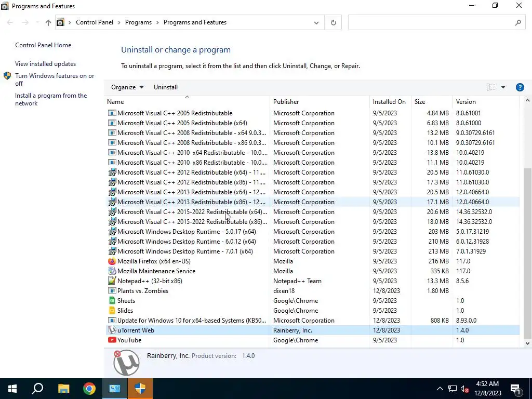Image resolution: width=532 pixels, height=399 pixels.
Task: Open File Explorer from taskbar
Action: (63, 389)
